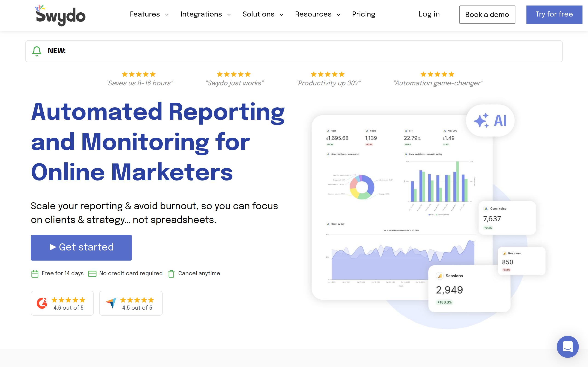Click the credit card icon
Viewport: 588px width, 367px height.
pos(92,274)
